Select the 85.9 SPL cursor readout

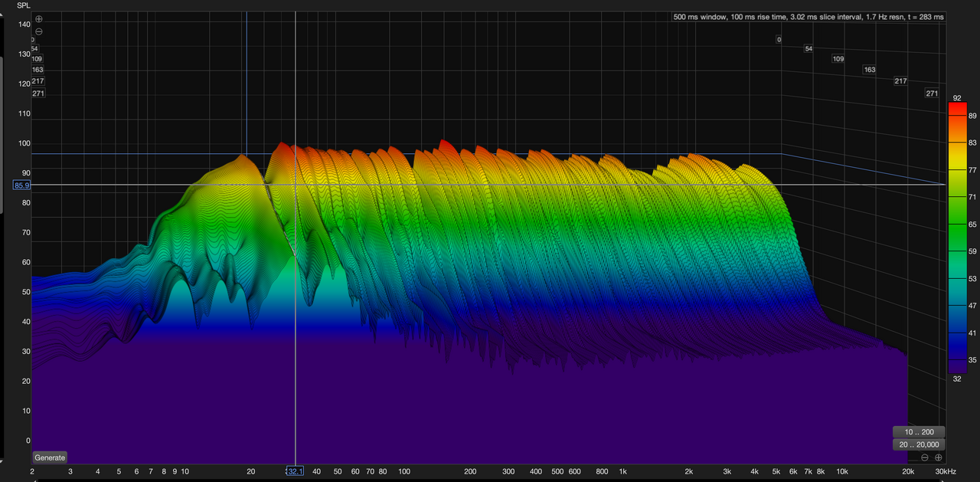21,185
